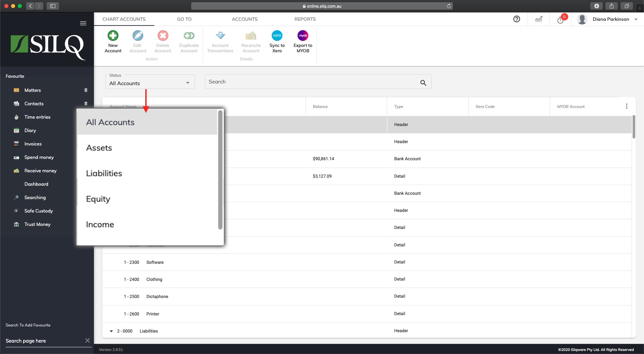Select Liabilities in dropdown list
Screen dimensions: 644x354
pos(147,173)
